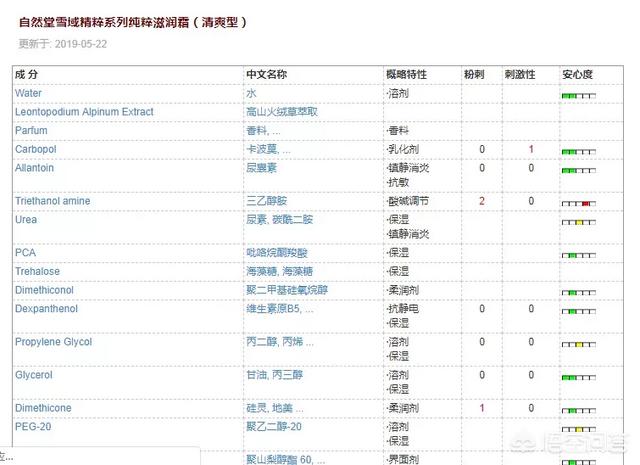Click the safety bar in Carbopol row
Screen dimensions: 640x465
click(x=579, y=152)
